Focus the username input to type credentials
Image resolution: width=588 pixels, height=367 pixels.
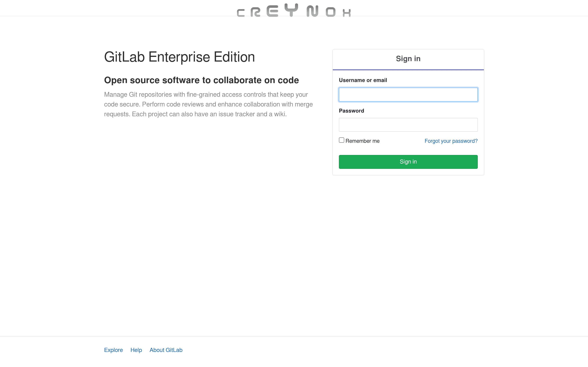point(408,94)
